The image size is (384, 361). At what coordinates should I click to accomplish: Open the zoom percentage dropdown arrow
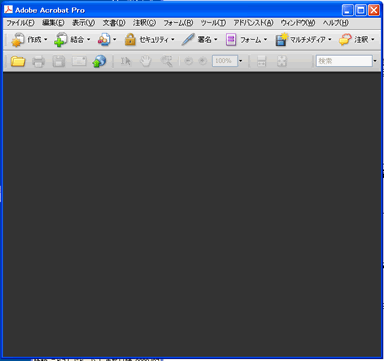click(241, 61)
